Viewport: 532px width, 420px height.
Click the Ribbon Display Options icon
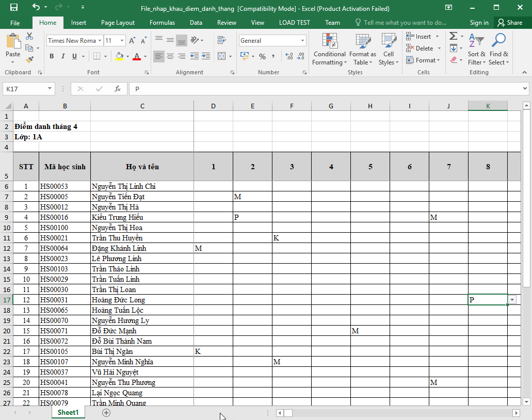click(448, 7)
